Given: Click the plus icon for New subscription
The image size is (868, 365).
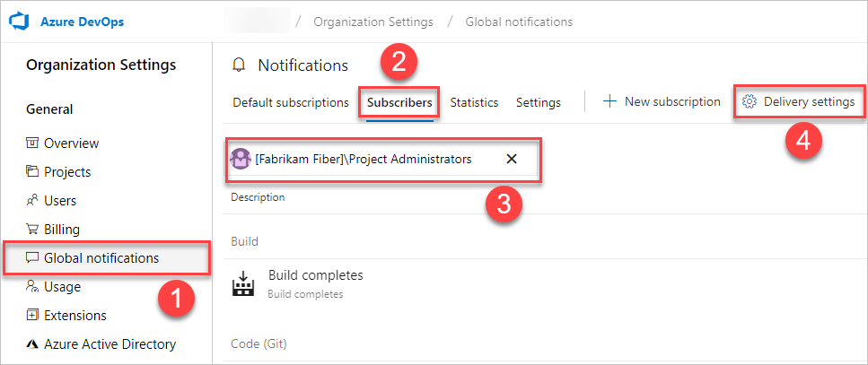Looking at the screenshot, I should [609, 101].
